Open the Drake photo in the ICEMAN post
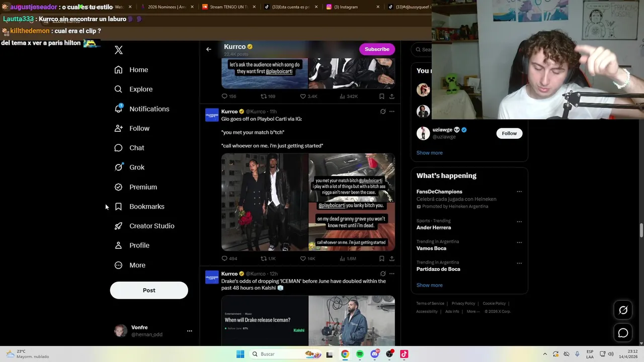The width and height of the screenshot is (644, 362). pyautogui.click(x=352, y=321)
